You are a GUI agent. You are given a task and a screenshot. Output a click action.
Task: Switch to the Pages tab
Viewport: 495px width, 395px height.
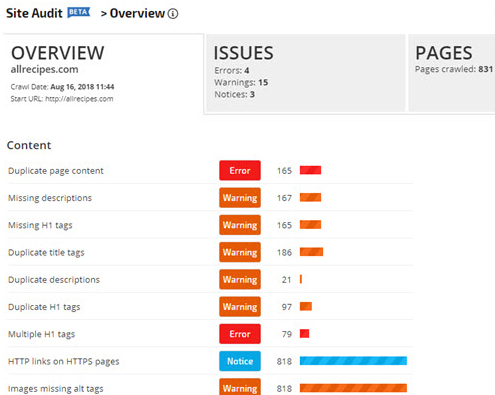tap(452, 73)
